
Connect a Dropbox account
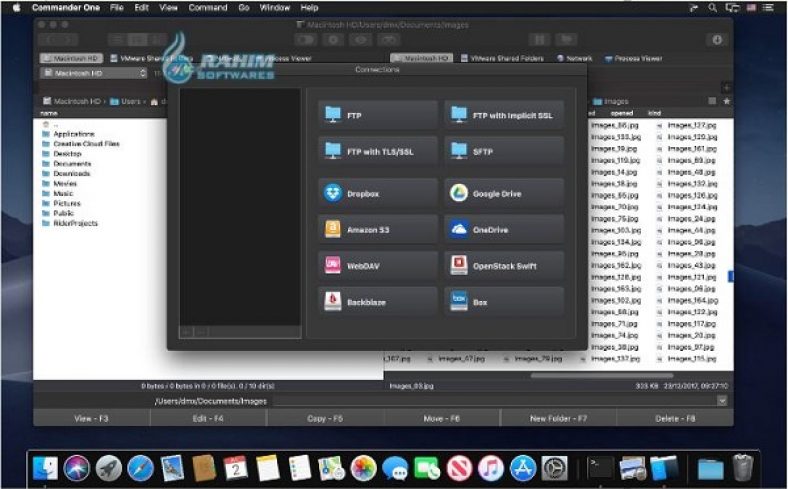[x=378, y=193]
